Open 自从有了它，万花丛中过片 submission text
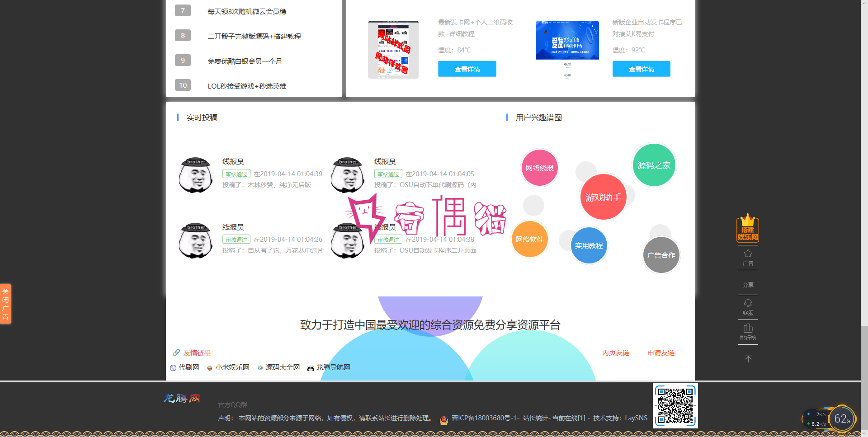The image size is (868, 437). point(286,250)
